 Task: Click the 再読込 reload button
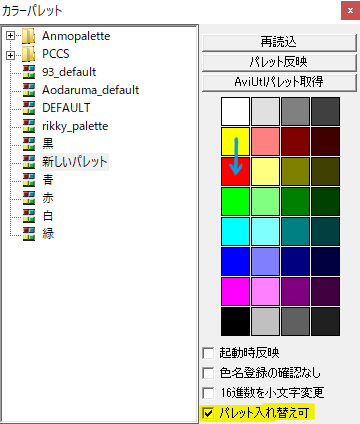[279, 42]
